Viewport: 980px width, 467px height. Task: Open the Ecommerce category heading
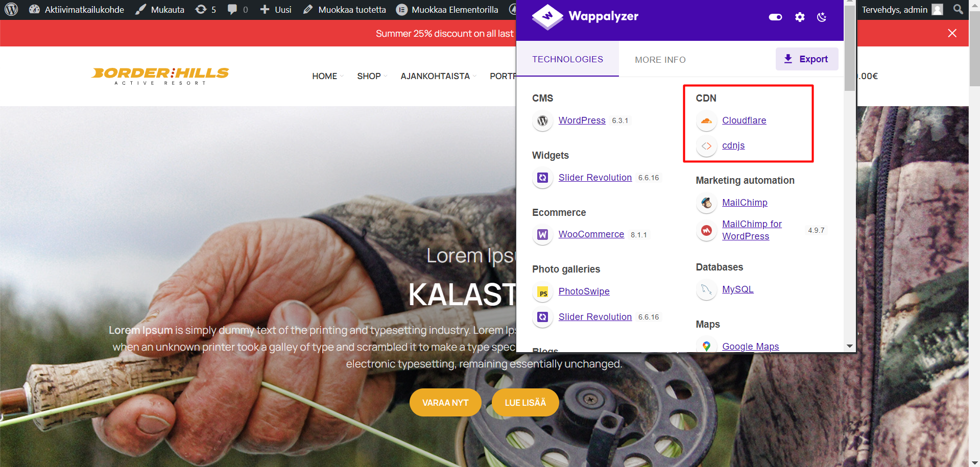coord(559,212)
